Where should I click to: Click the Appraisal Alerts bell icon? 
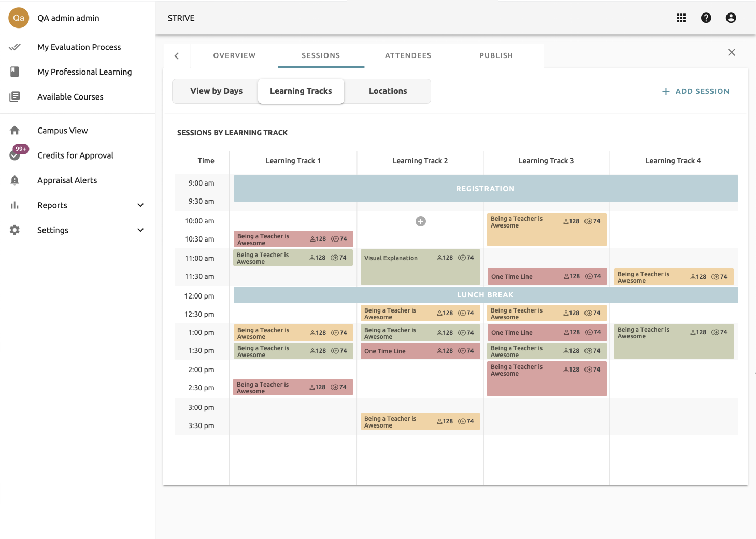pos(15,180)
